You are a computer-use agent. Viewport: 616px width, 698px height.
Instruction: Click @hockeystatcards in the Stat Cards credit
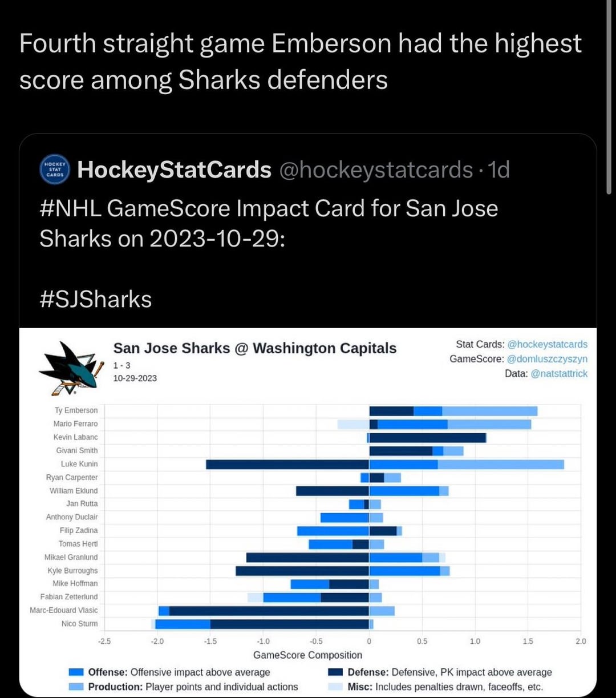click(x=547, y=344)
